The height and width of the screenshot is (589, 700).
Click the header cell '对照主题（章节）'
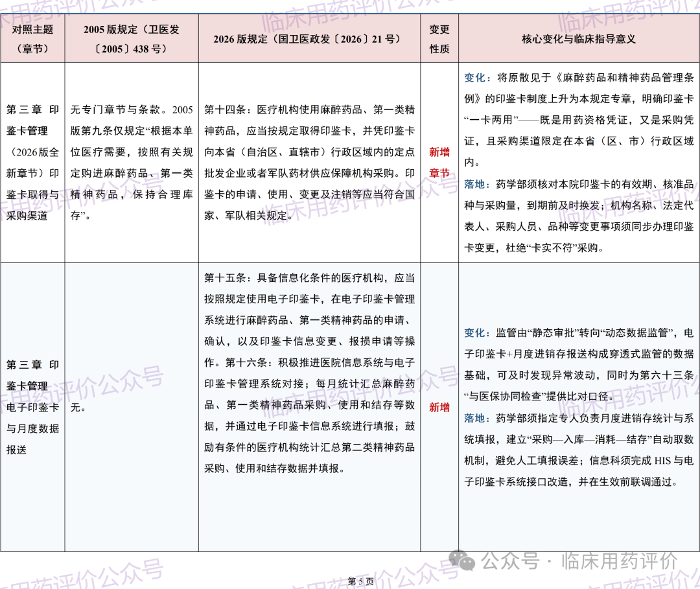32,39
